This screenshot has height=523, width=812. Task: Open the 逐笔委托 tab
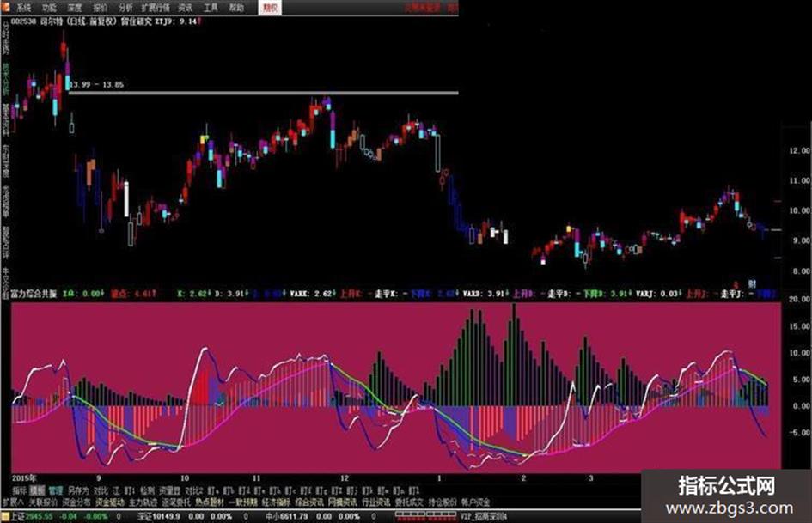[x=177, y=502]
